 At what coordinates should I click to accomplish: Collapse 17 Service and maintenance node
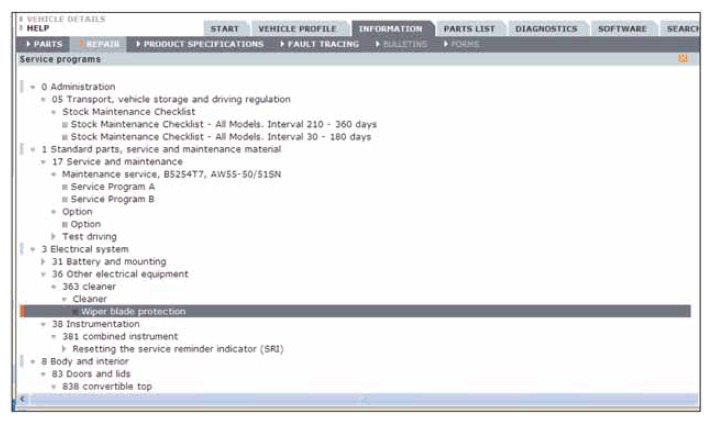click(43, 162)
